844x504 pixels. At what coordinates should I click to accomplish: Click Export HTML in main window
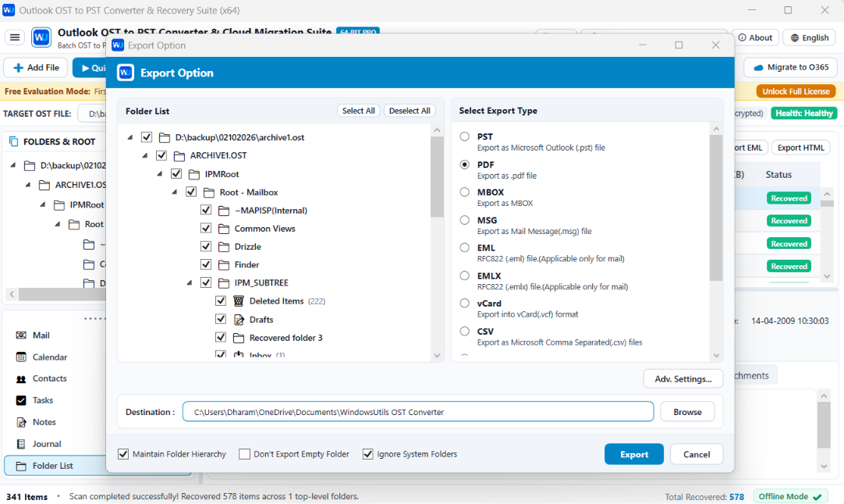pos(800,147)
